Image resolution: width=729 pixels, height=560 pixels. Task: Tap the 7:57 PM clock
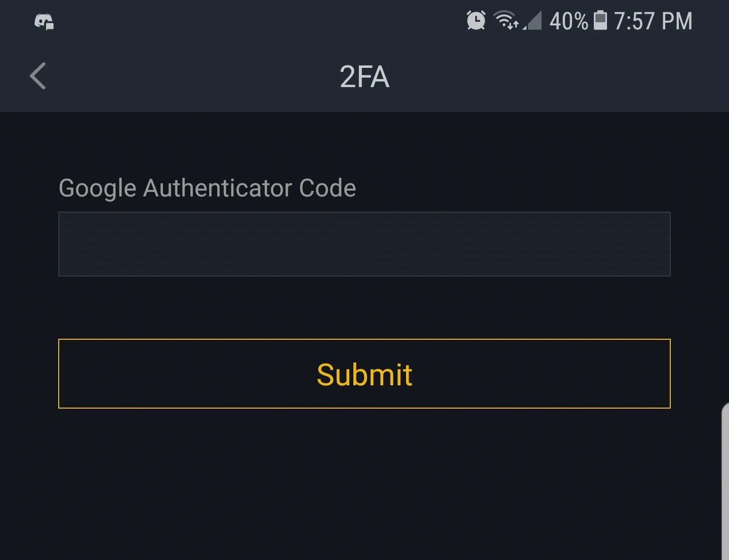(653, 21)
